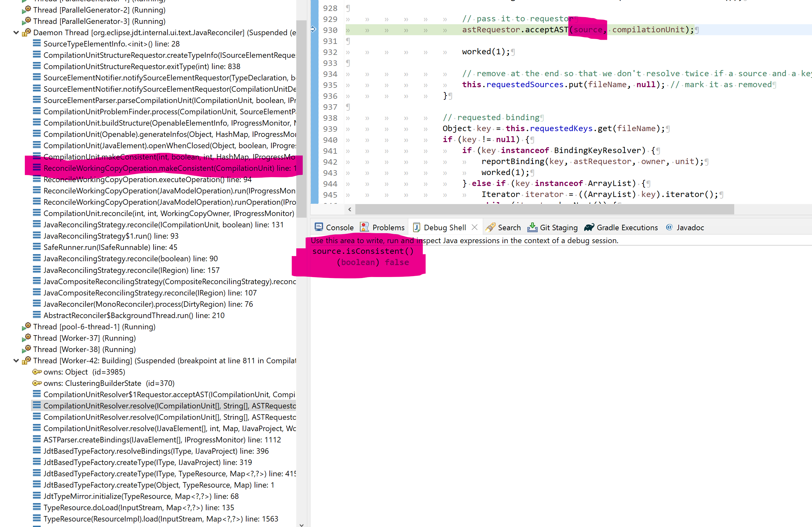The width and height of the screenshot is (812, 527).
Task: Collapse the Worker-42 Building thread node
Action: pyautogui.click(x=16, y=360)
